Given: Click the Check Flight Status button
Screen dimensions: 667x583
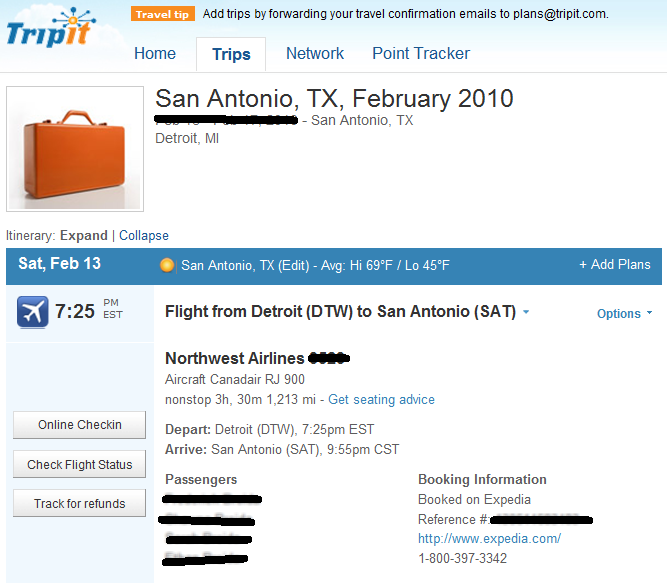Looking at the screenshot, I should (80, 464).
